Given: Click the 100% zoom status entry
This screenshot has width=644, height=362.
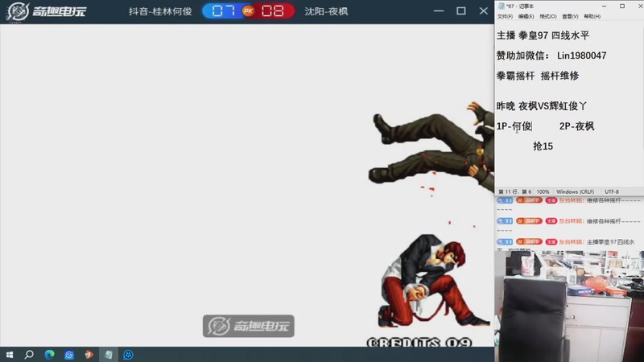Looking at the screenshot, I should [x=543, y=191].
